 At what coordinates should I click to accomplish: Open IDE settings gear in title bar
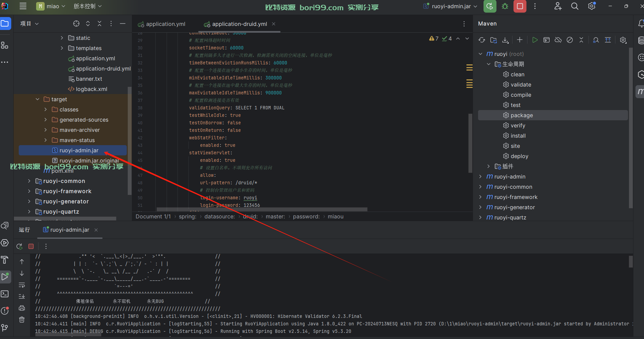592,6
